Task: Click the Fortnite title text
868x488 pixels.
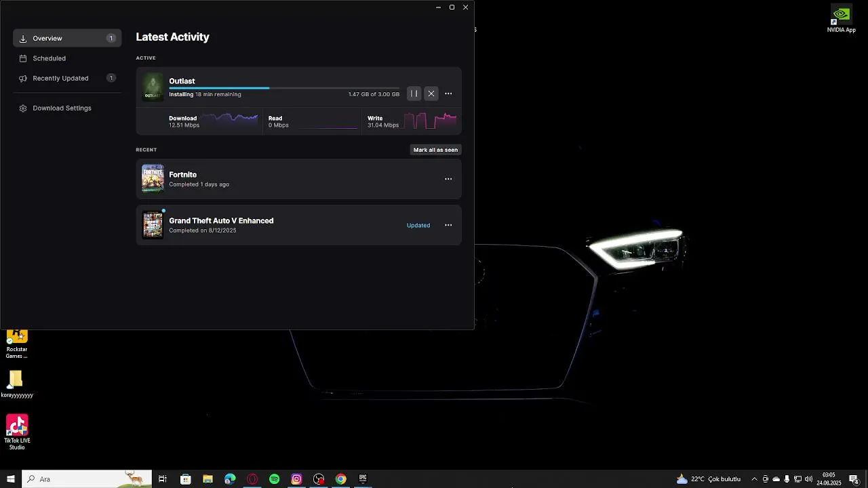Action: pyautogui.click(x=182, y=174)
